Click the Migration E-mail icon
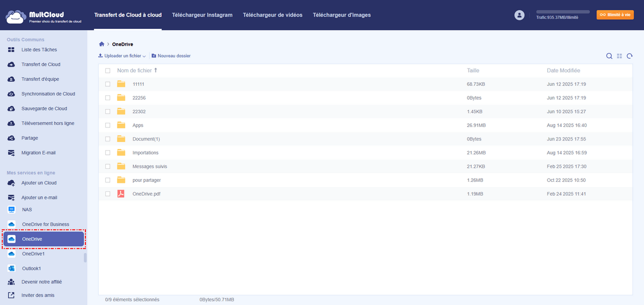This screenshot has width=644, height=305. pos(11,153)
